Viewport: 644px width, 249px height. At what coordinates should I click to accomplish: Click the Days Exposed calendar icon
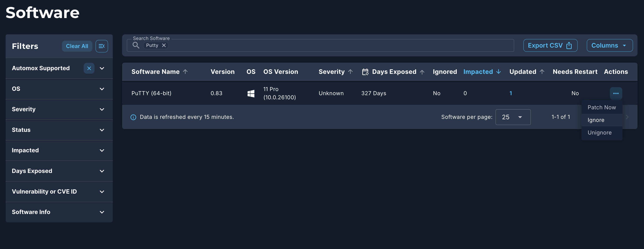365,72
